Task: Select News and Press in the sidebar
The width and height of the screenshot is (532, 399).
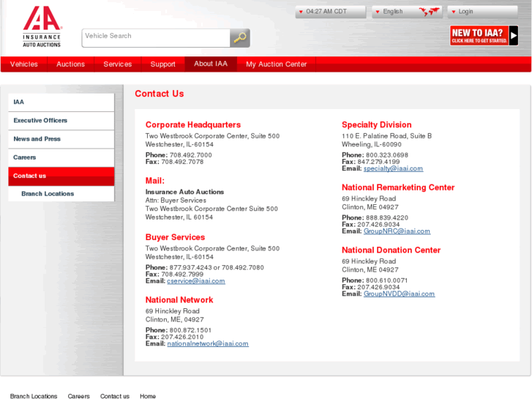Action: 61,139
